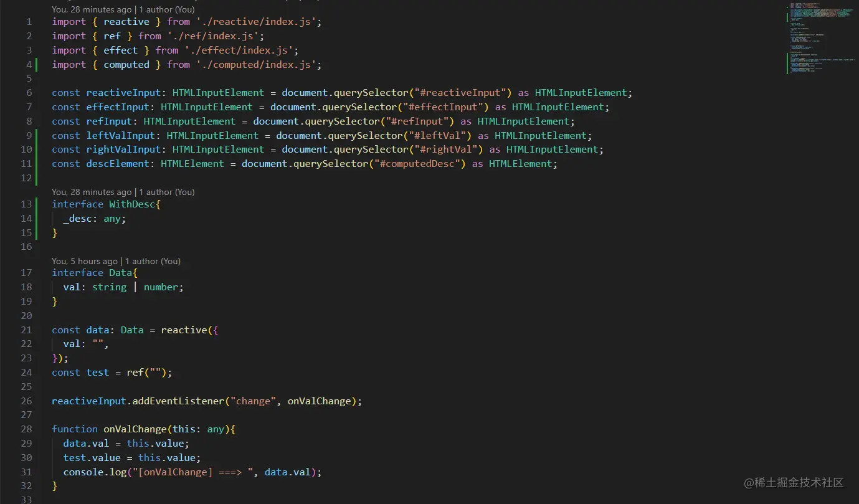This screenshot has height=504, width=859.
Task: Open the minimap code overview
Action: pyautogui.click(x=821, y=39)
